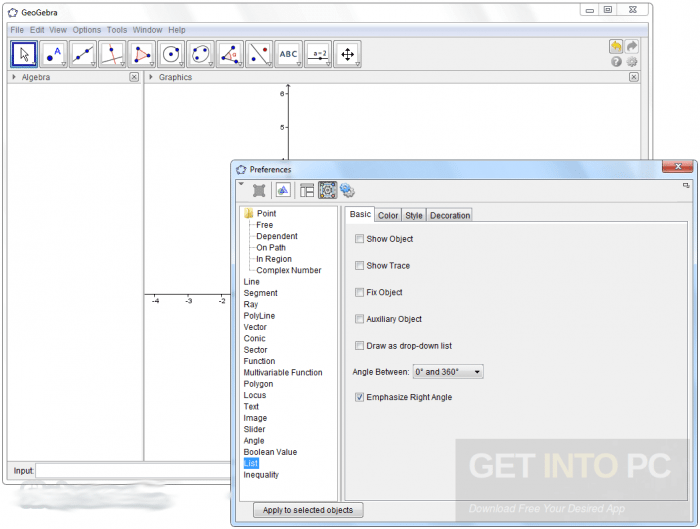
Task: Open Advanced preferences gears icon
Action: pos(347,191)
